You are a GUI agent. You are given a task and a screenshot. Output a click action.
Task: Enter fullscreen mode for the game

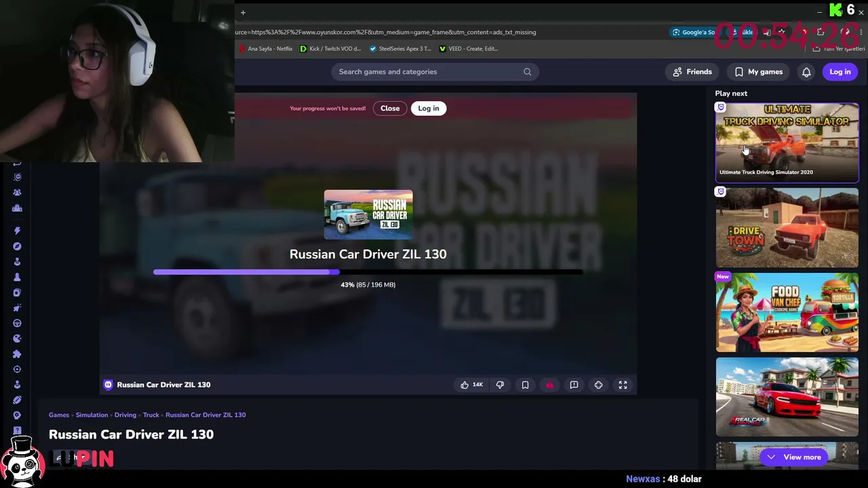(x=623, y=385)
